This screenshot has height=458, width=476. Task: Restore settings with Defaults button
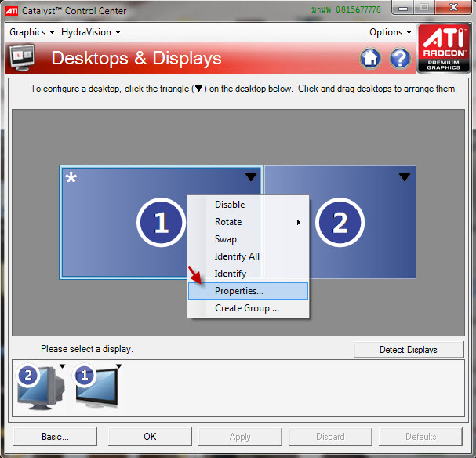[x=421, y=437]
